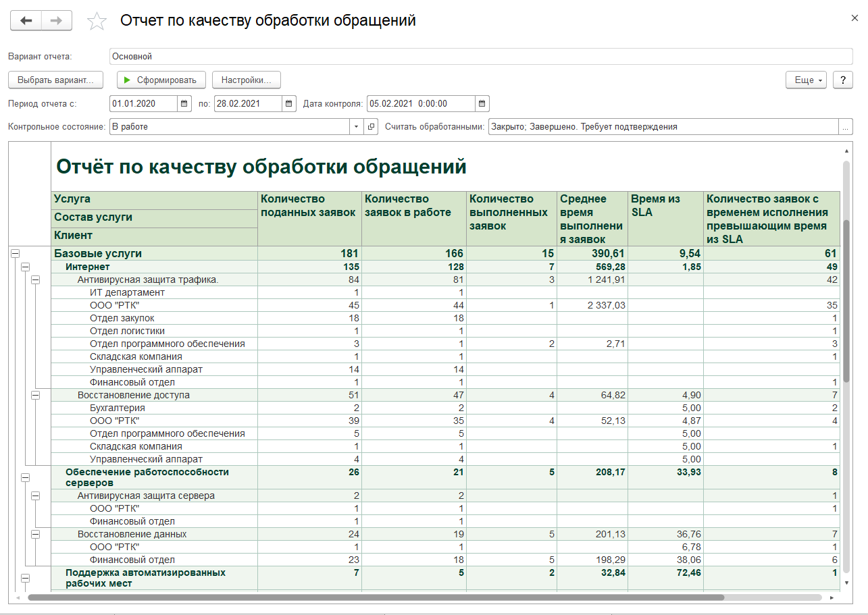Go back with the left arrow button

[x=26, y=20]
